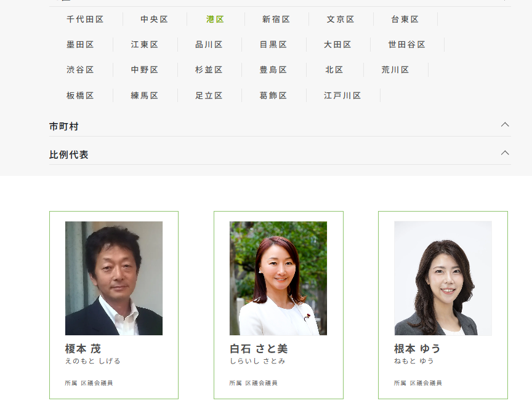The height and width of the screenshot is (406, 532).
Task: Select the 港区 ward highlighted in green
Action: (x=215, y=19)
